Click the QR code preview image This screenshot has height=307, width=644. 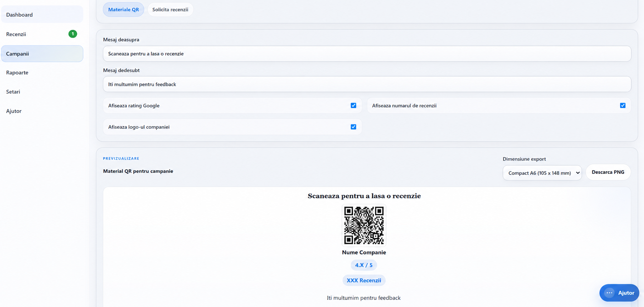tap(364, 225)
